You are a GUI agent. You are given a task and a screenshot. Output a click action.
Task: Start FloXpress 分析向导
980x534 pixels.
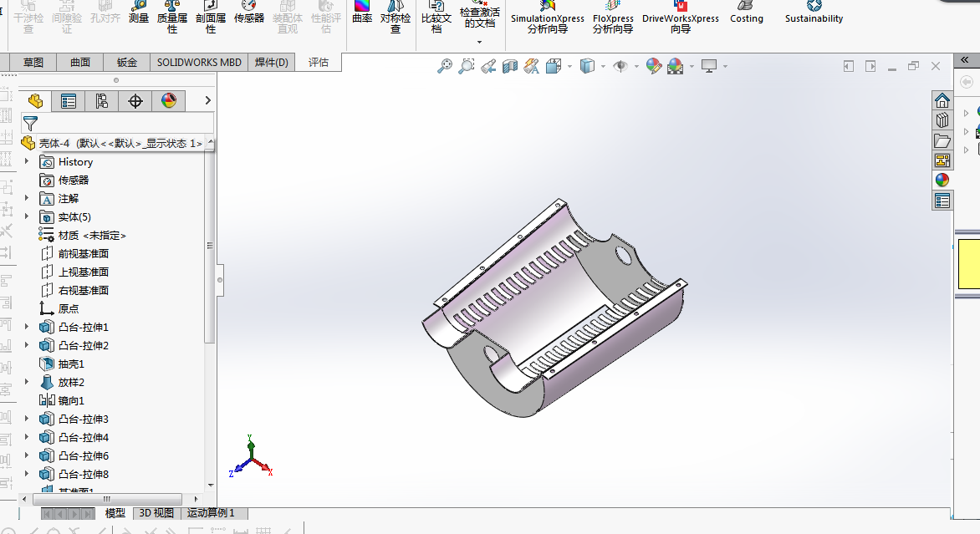click(x=612, y=17)
